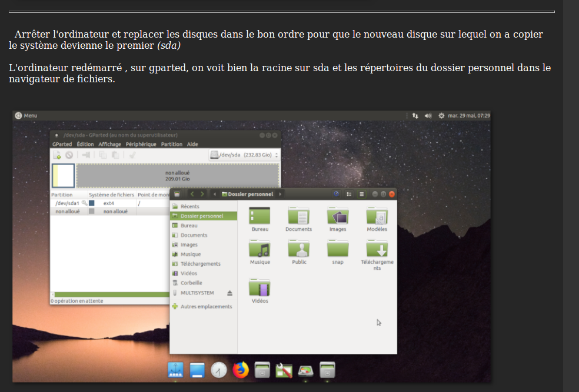The width and height of the screenshot is (579, 392).
Task: Click the apply operations checkmark in GParted
Action: (132, 155)
